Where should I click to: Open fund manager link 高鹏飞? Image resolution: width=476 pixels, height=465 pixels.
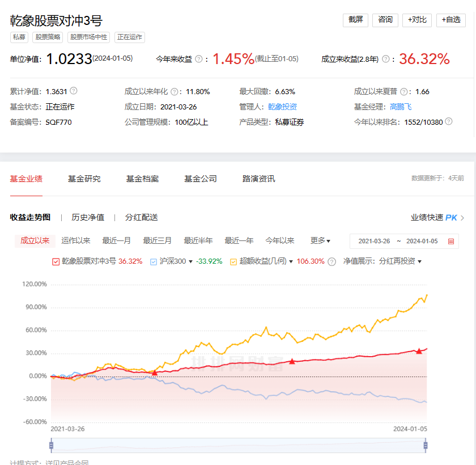(x=401, y=107)
